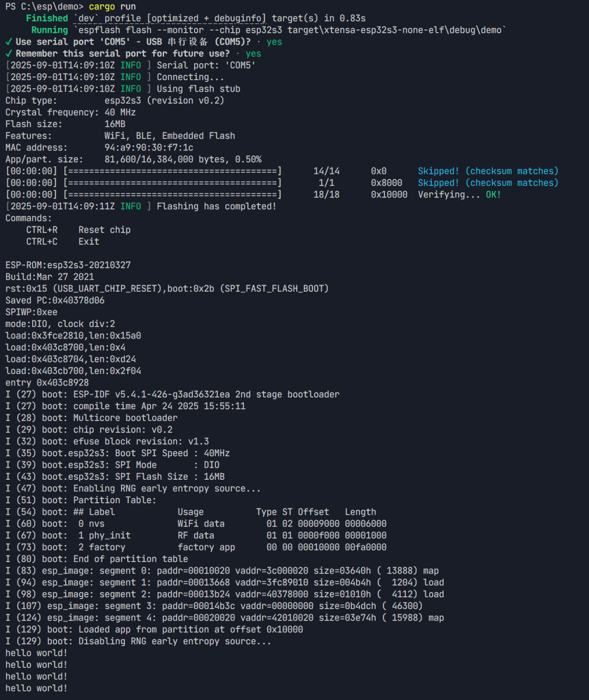
Task: Click the 'entry 0x403c8928' line
Action: point(47,383)
